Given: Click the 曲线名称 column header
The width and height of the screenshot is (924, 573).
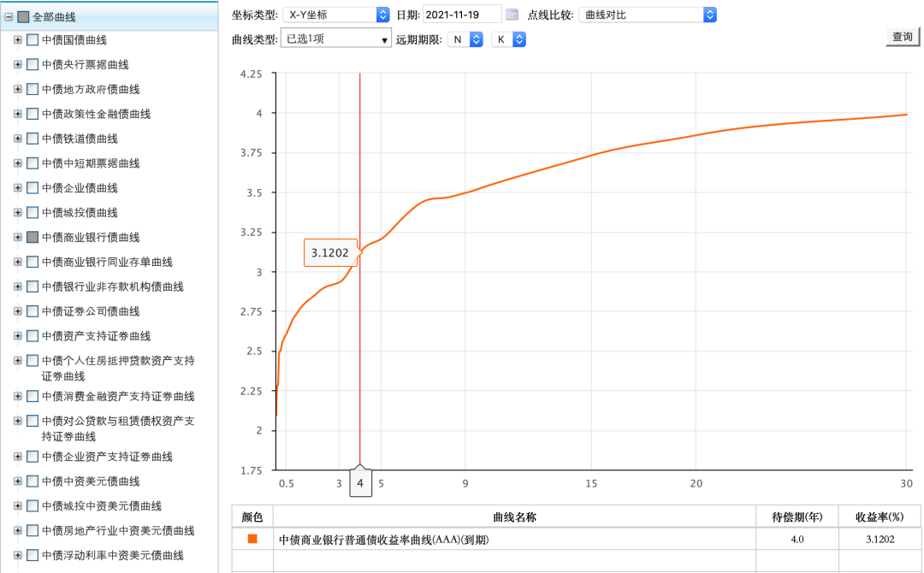Looking at the screenshot, I should 514,517.
